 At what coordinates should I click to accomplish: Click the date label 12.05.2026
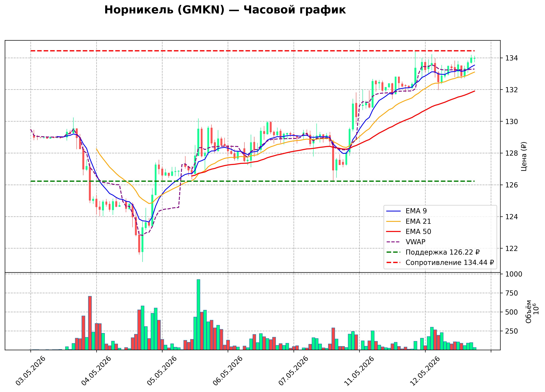425,371
